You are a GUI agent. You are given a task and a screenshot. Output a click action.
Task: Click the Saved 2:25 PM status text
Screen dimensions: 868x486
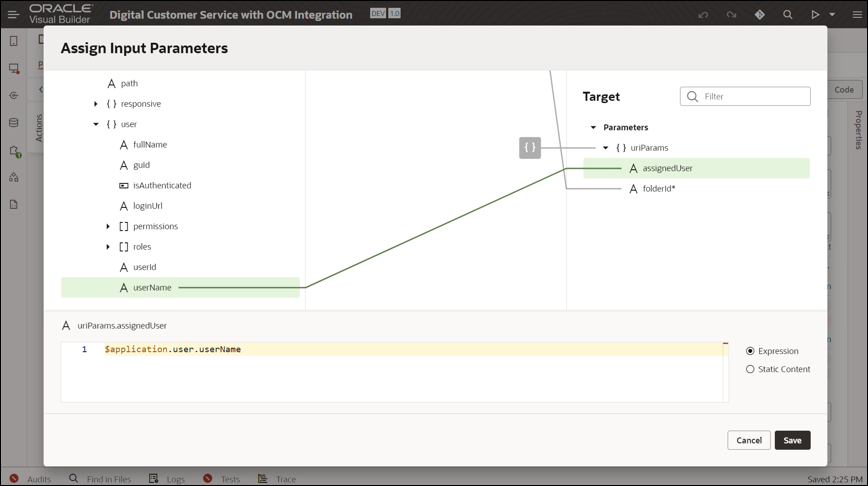(835, 479)
